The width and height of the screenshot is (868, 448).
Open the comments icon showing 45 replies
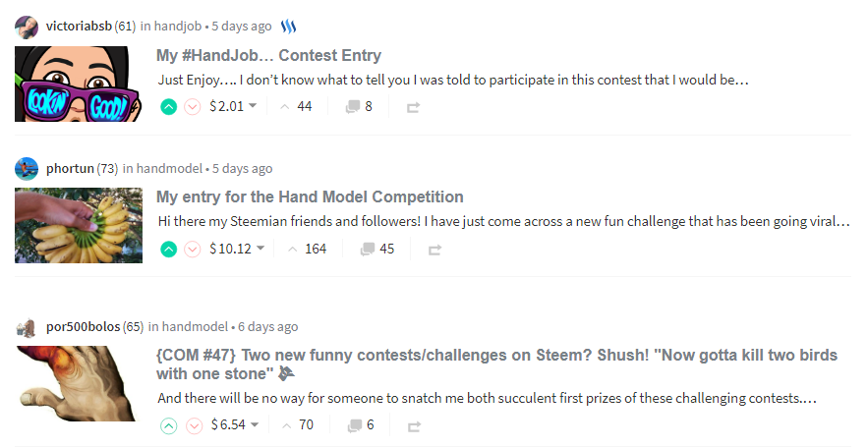tap(368, 250)
